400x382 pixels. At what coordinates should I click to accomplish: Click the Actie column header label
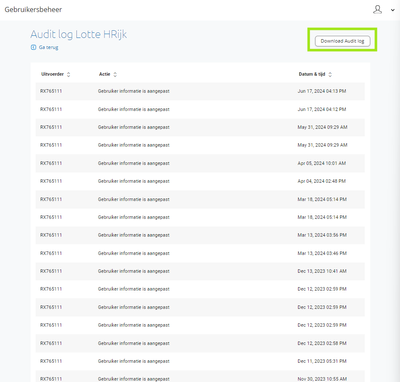[104, 74]
